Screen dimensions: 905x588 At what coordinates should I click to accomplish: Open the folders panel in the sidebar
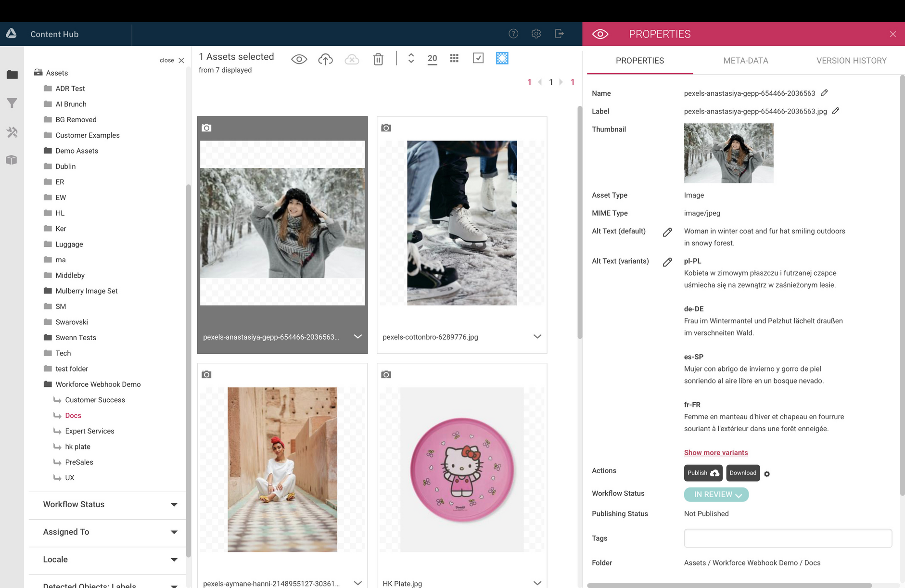click(12, 75)
